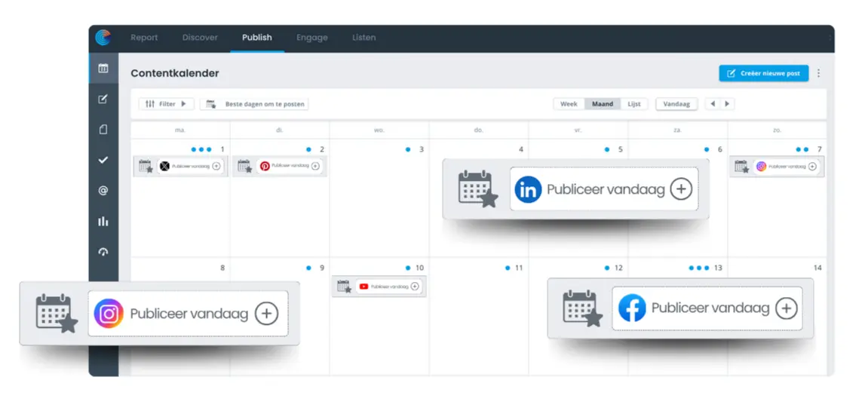Click the star calendar icon beside LinkedIn card
This screenshot has height=414, width=868.
tap(477, 189)
